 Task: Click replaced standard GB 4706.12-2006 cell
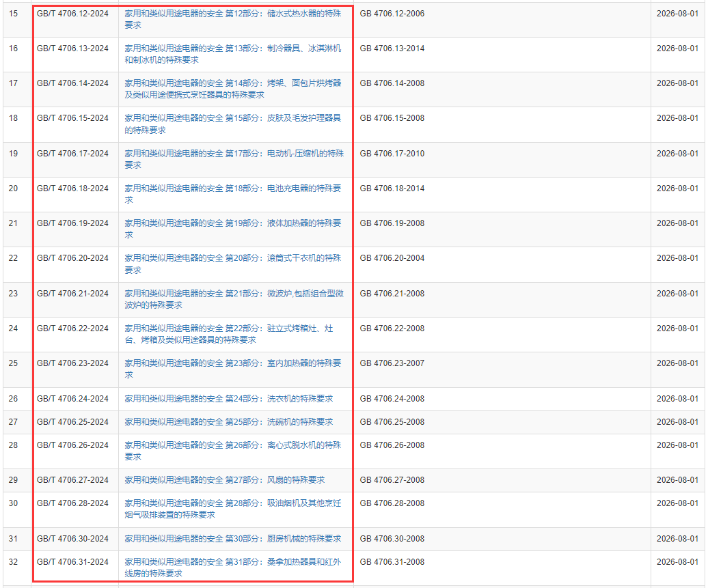[x=392, y=14]
